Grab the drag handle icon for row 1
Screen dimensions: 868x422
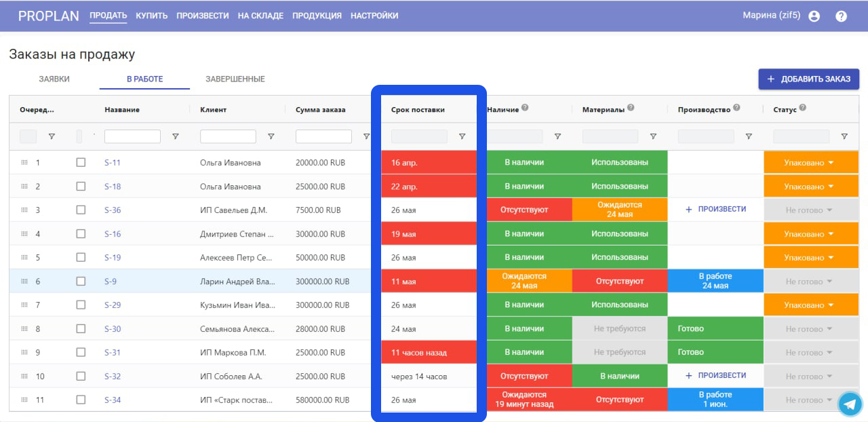click(x=24, y=162)
